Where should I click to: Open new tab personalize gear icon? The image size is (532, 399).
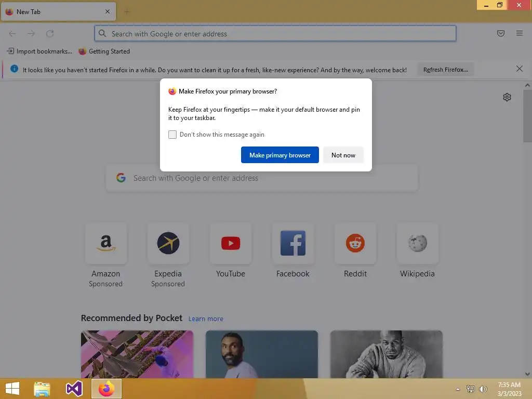(507, 97)
